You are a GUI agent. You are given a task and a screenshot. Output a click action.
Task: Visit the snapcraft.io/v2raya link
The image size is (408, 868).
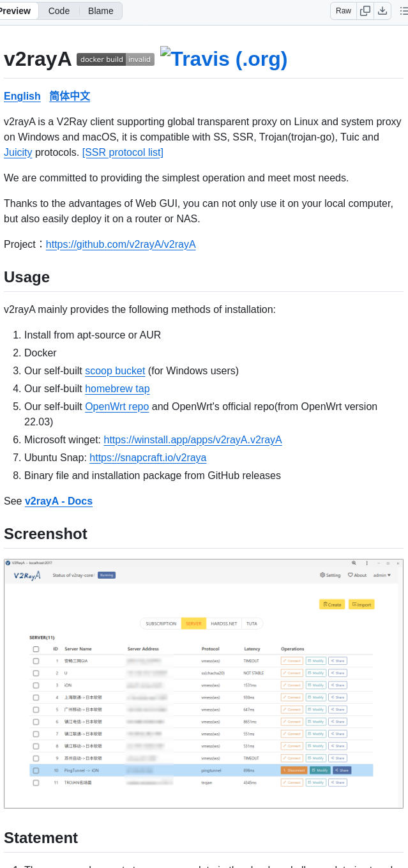pos(147,458)
